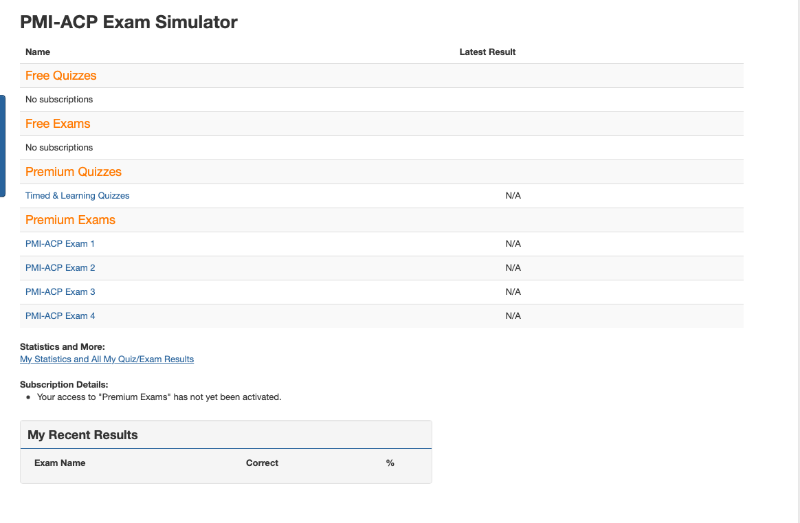Click the Free Quizzes section heading
The width and height of the screenshot is (800, 523).
click(61, 76)
